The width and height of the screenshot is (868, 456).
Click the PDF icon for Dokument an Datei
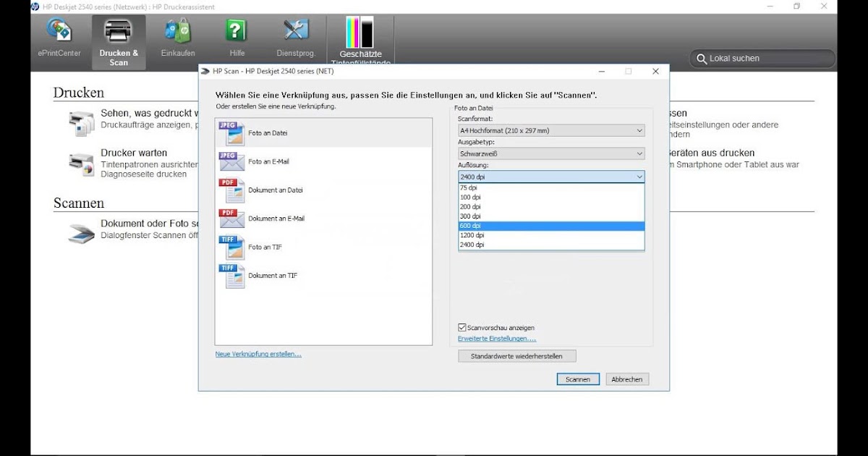pyautogui.click(x=231, y=190)
